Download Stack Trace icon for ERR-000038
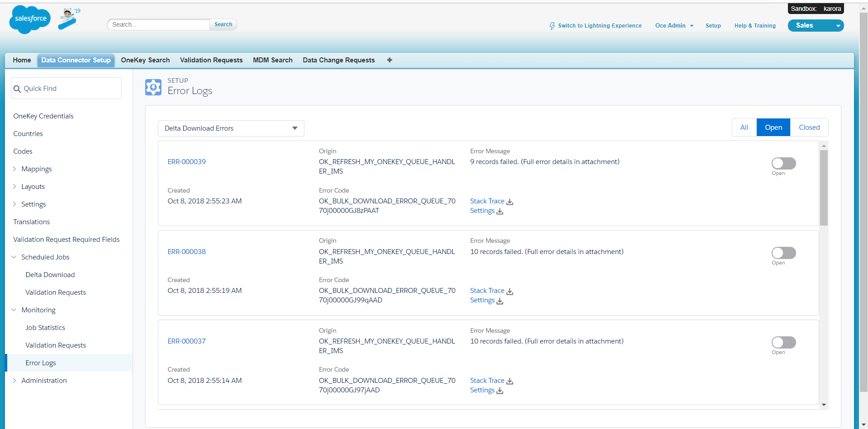The height and width of the screenshot is (429, 868). point(510,291)
